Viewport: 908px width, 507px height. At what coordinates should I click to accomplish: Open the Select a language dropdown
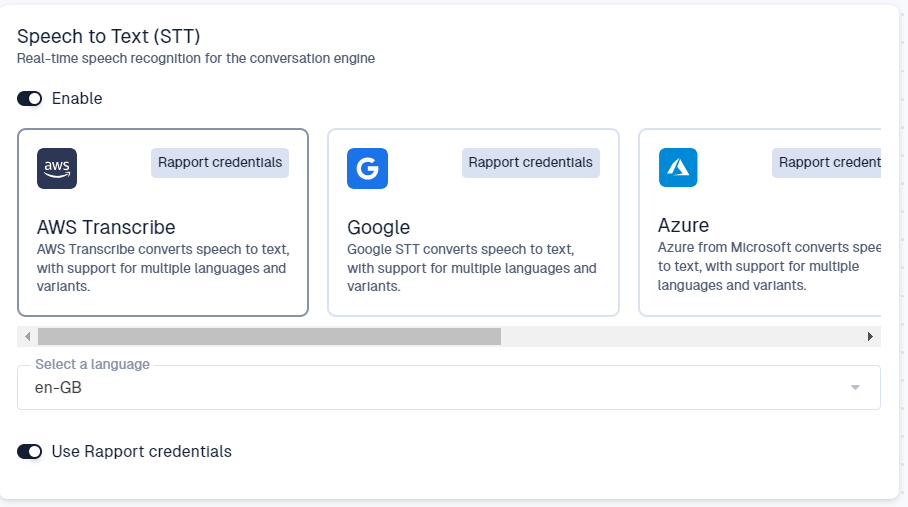(x=449, y=387)
